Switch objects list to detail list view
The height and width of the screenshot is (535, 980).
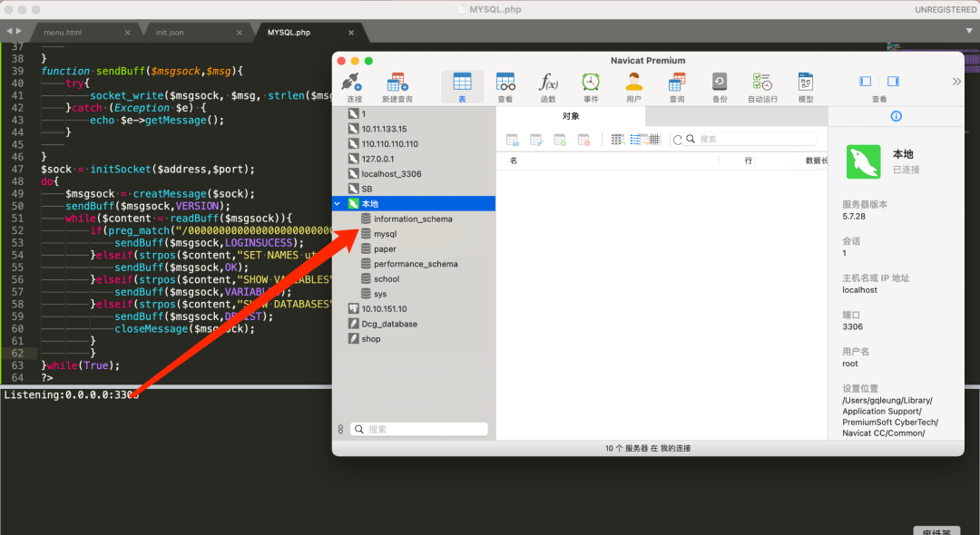pos(635,140)
